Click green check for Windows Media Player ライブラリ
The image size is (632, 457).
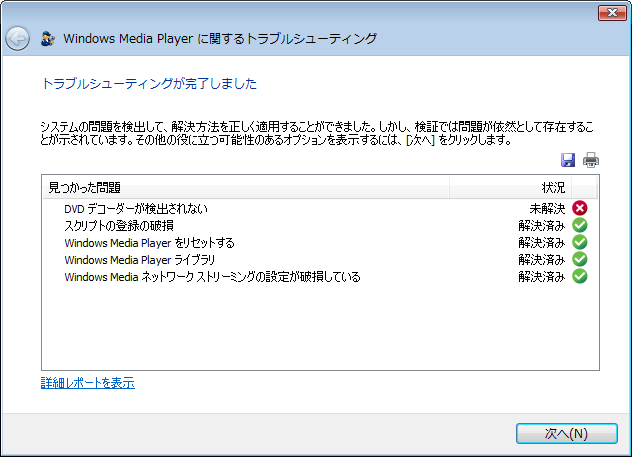pyautogui.click(x=580, y=259)
